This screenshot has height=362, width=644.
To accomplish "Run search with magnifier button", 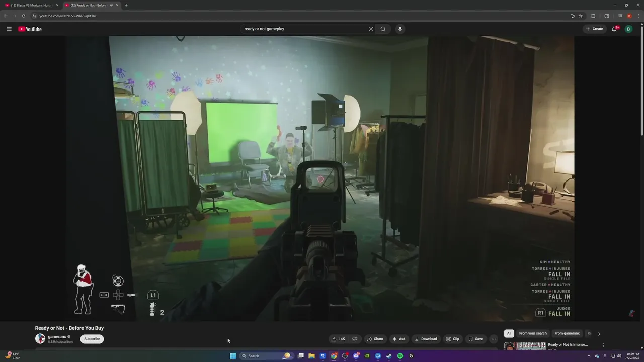I will pos(383,29).
